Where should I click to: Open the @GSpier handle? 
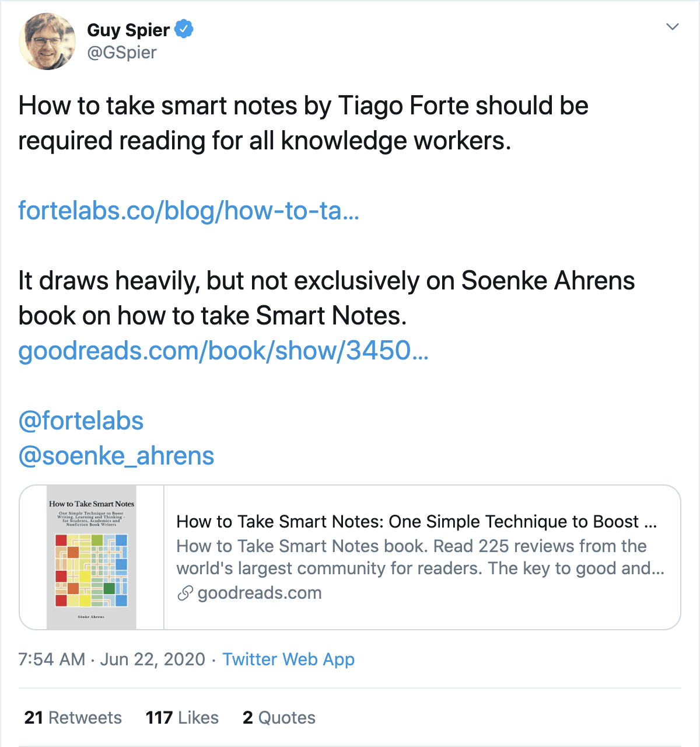click(122, 53)
